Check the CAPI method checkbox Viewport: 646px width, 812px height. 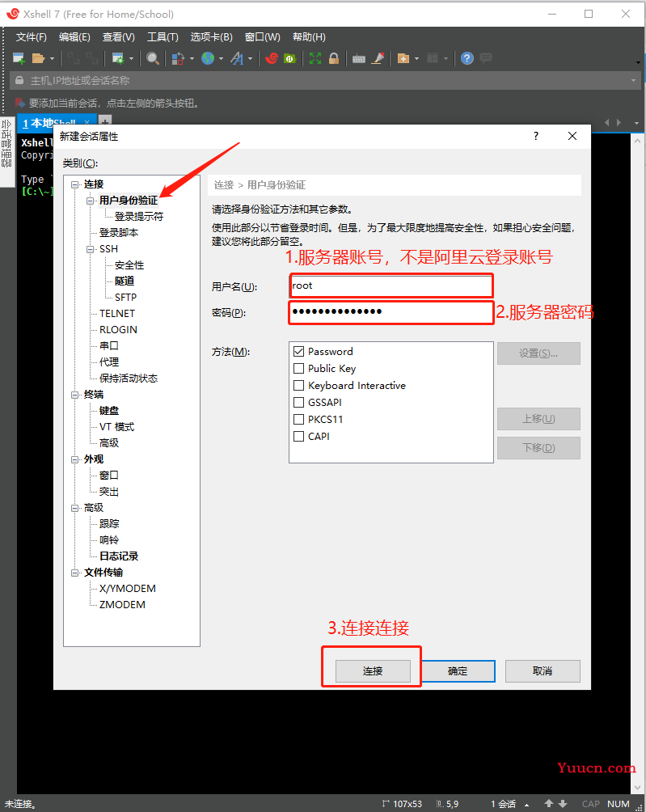[298, 436]
